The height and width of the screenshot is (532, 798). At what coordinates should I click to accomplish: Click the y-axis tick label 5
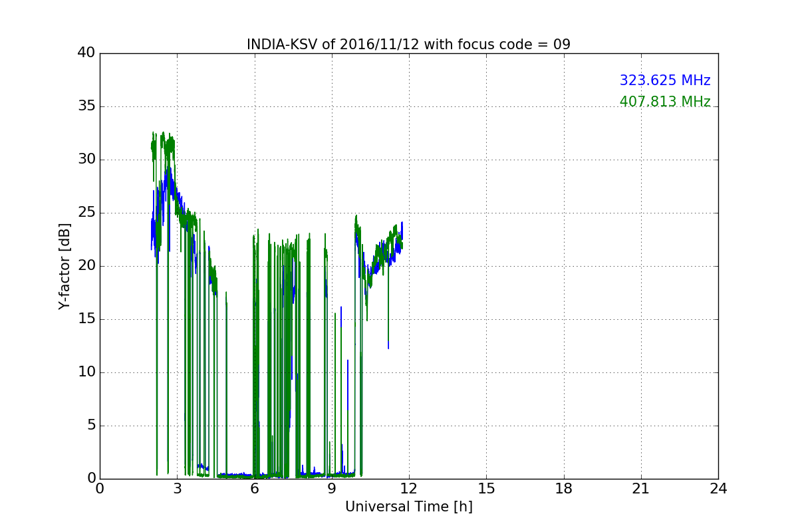click(90, 426)
